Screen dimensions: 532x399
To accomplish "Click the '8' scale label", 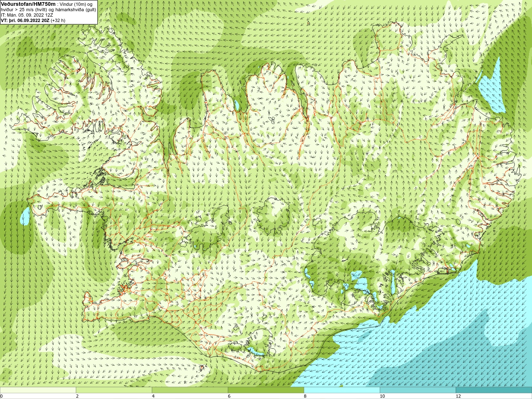I will (305, 396).
